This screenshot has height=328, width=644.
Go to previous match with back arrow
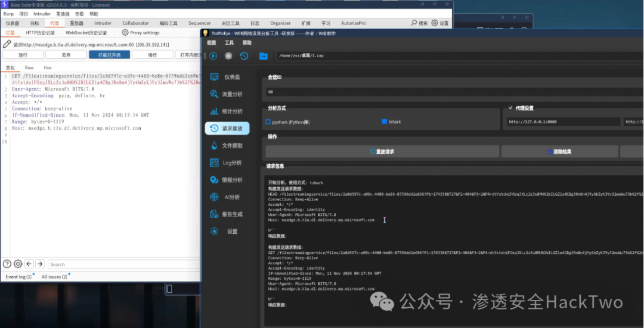click(29, 264)
